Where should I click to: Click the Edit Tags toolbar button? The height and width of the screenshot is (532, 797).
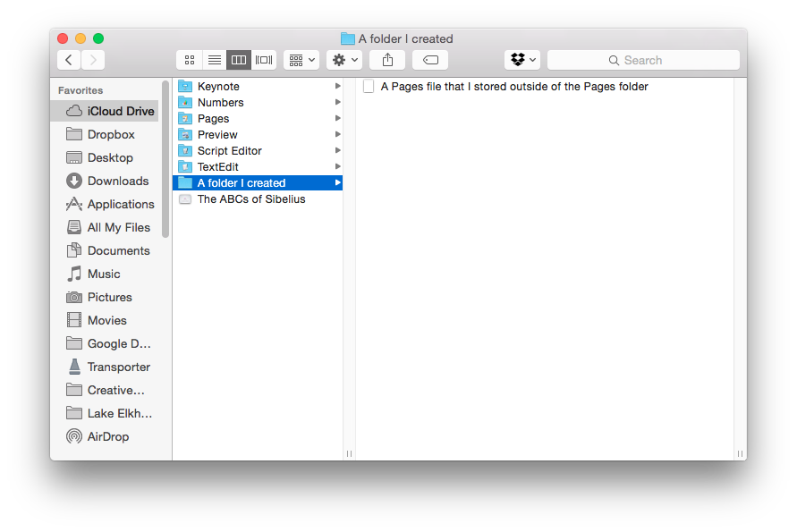tap(430, 60)
